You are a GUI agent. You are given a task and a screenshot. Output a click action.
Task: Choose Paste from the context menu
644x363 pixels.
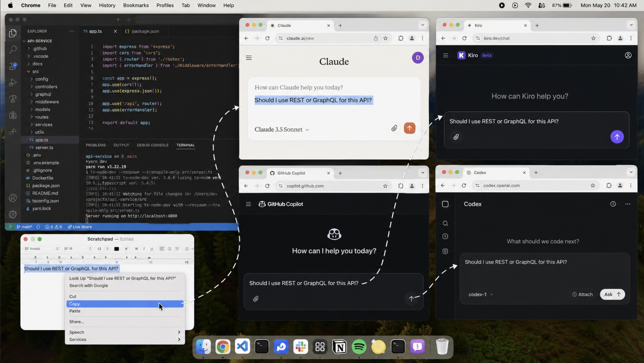[125, 311]
